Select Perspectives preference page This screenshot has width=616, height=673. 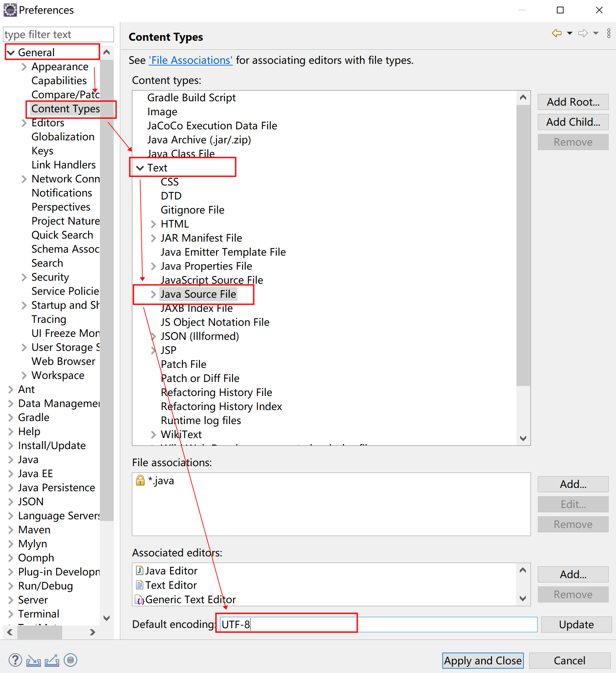[61, 207]
